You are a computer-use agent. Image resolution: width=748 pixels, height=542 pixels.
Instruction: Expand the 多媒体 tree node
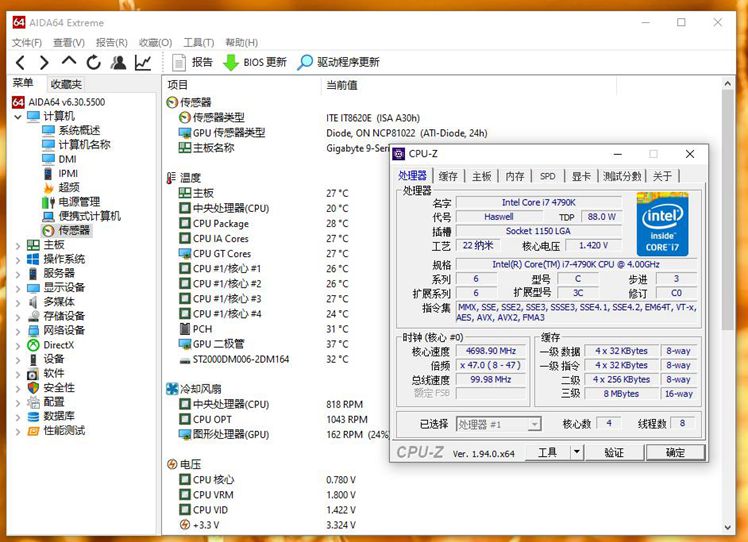tap(18, 302)
